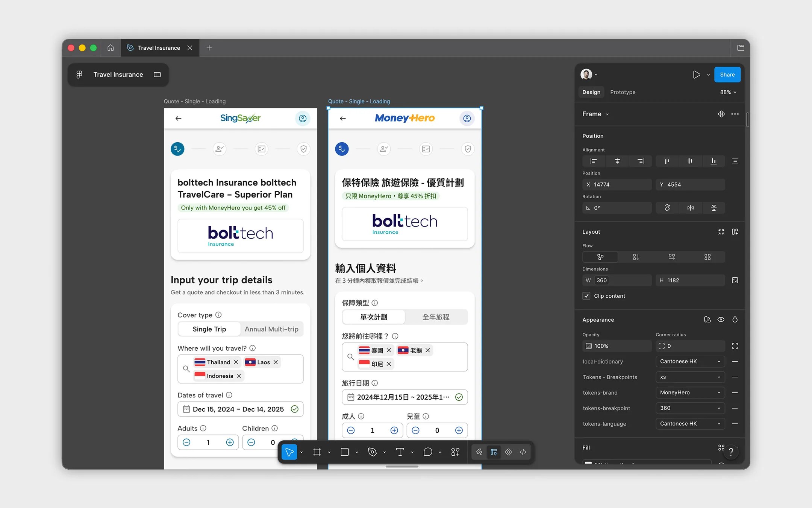
Task: Create component icon next to Frame
Action: 721,114
